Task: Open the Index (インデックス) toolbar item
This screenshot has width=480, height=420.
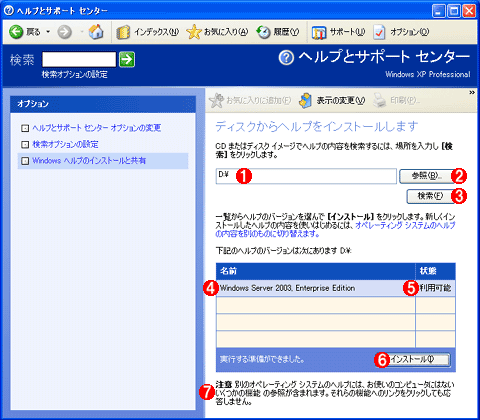Action: coord(147,32)
